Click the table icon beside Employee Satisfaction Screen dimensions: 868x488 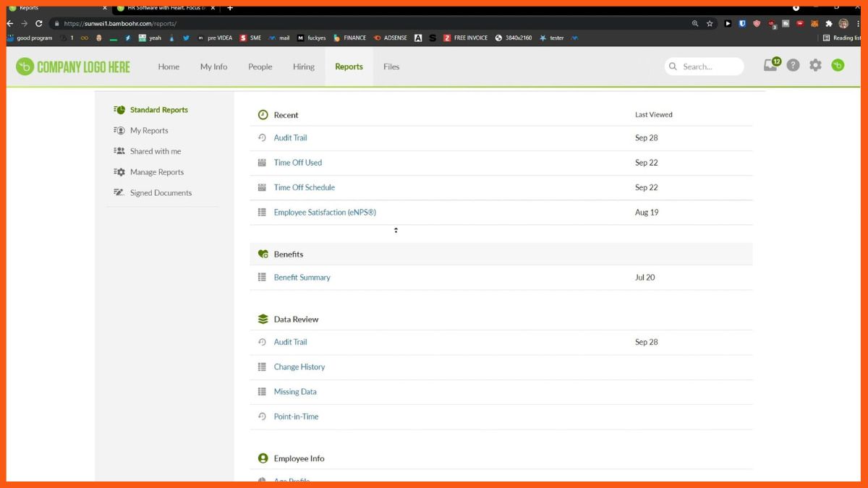click(x=263, y=213)
